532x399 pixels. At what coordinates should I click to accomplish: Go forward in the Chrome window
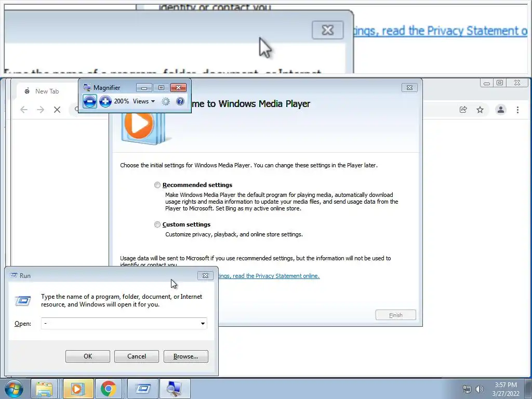[x=41, y=110]
